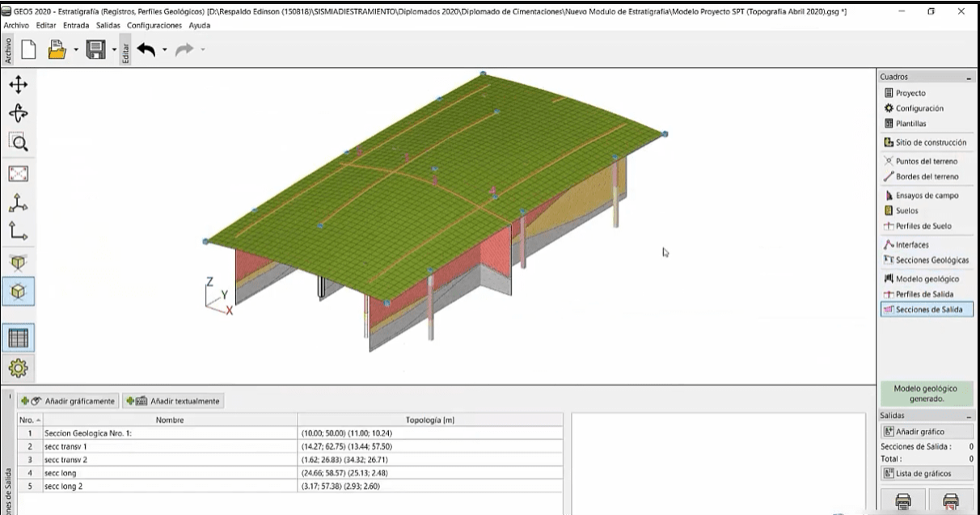This screenshot has width=980, height=515.
Task: Activate the zoom region tool
Action: pyautogui.click(x=18, y=143)
